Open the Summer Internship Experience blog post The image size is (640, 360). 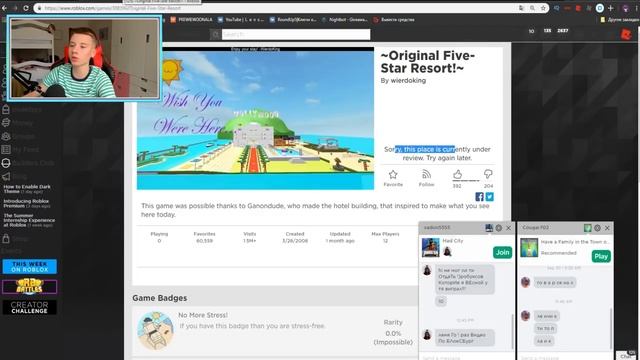tap(29, 220)
